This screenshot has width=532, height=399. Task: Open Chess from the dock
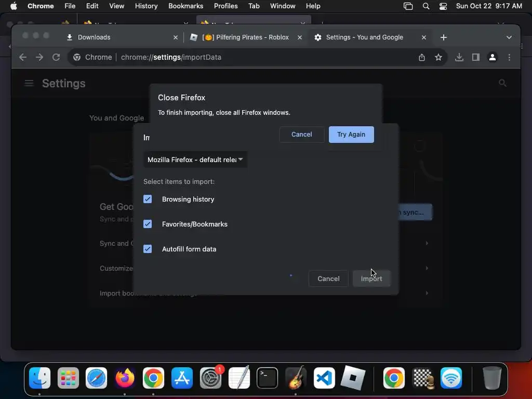pos(423,378)
